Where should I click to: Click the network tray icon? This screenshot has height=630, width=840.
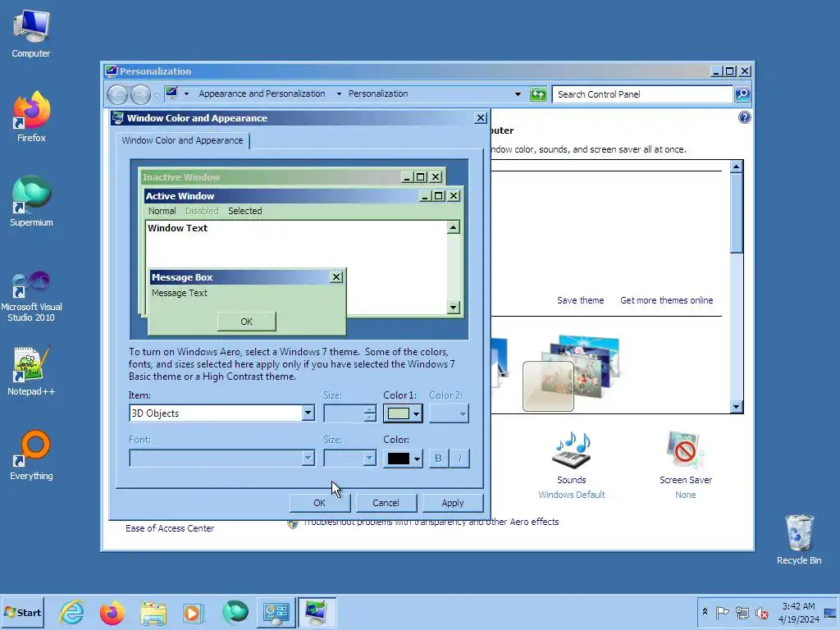pyautogui.click(x=742, y=612)
